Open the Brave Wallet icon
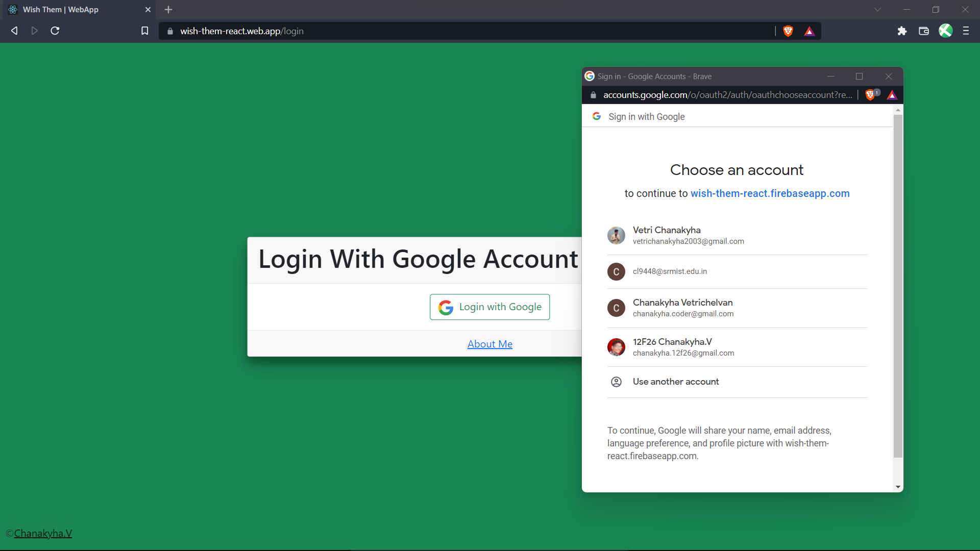Screen dimensions: 980x551 click(x=924, y=31)
